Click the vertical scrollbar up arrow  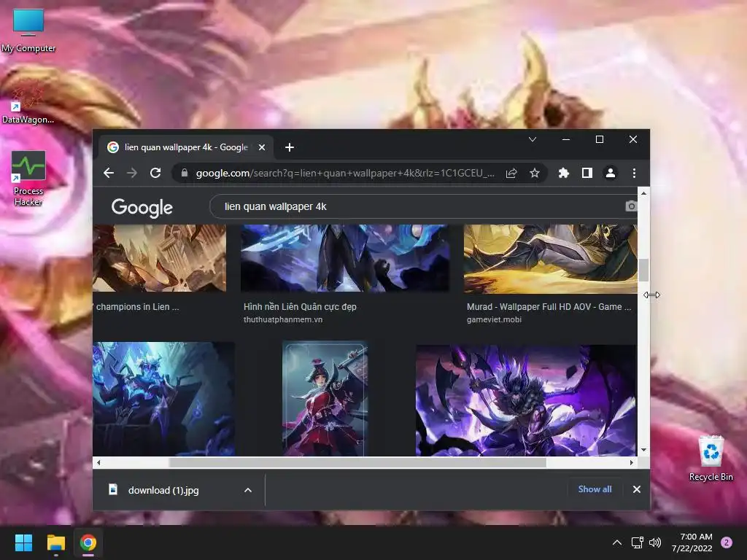643,193
